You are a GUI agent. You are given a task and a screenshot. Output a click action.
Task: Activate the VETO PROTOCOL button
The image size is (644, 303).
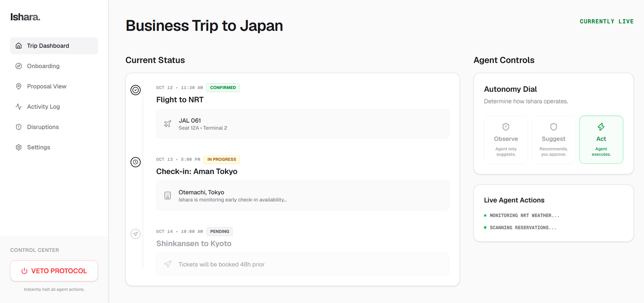pos(54,271)
